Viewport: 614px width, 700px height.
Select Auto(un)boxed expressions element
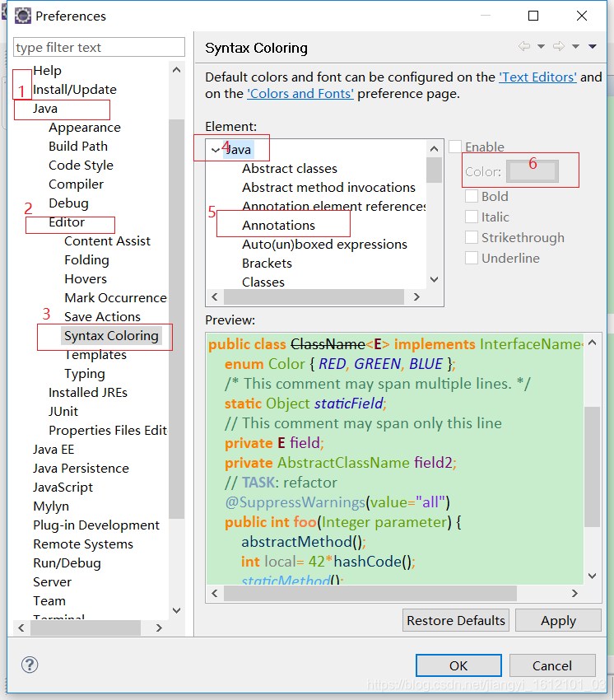(324, 245)
